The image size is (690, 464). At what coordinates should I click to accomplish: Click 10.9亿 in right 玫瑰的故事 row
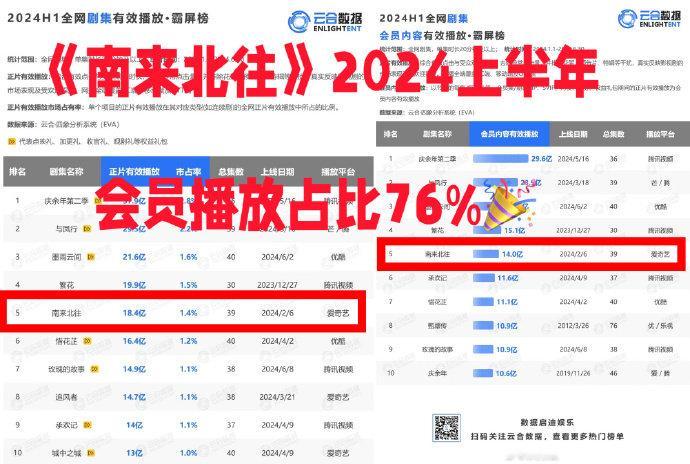[x=506, y=350]
